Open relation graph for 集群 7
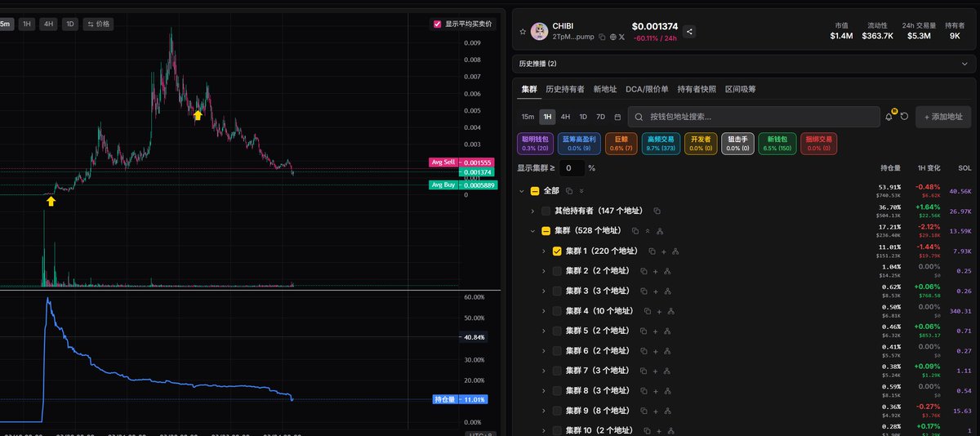This screenshot has height=436, width=980. click(667, 371)
